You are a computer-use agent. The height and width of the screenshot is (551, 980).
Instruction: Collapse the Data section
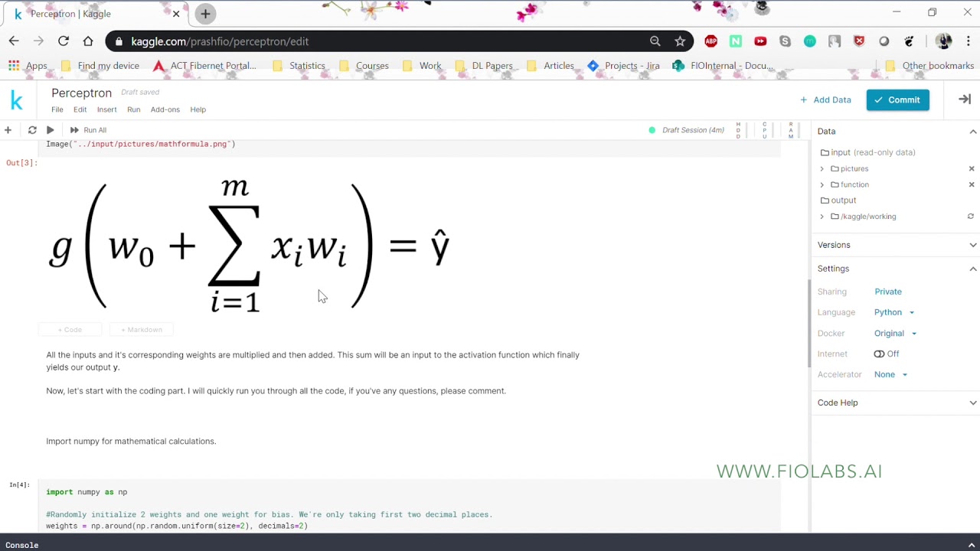(973, 132)
